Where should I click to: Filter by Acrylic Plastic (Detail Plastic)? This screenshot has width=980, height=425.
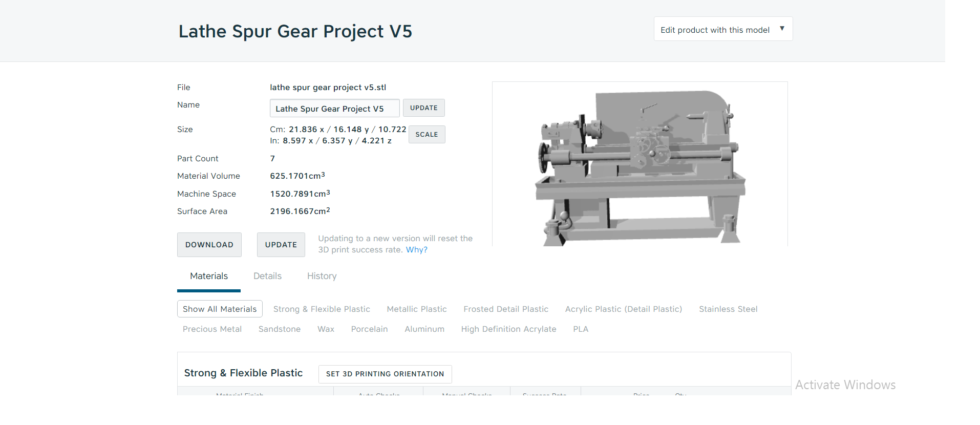(x=624, y=309)
